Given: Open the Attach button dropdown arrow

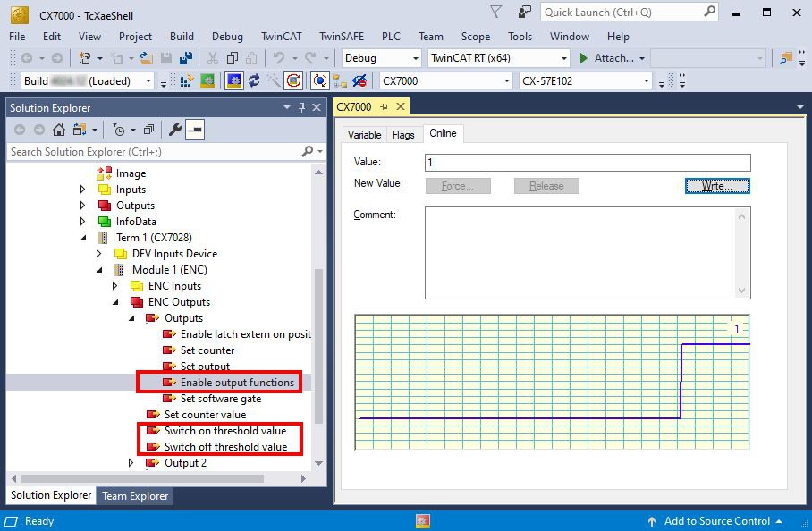Looking at the screenshot, I should [x=642, y=58].
